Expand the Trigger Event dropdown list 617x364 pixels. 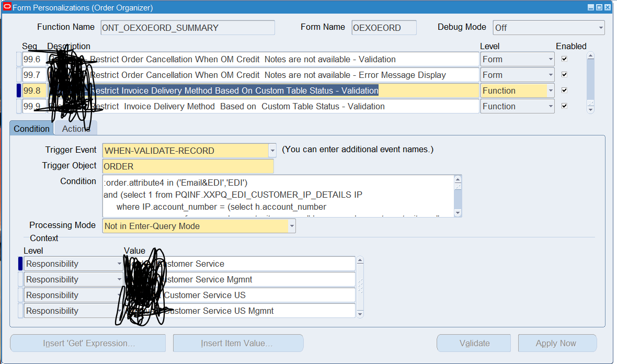click(x=272, y=151)
